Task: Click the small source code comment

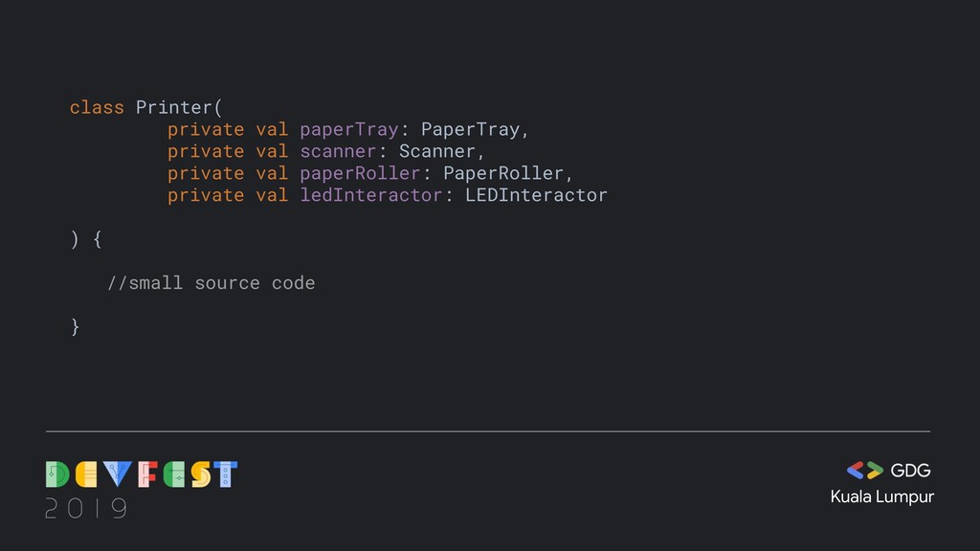Action: (212, 283)
